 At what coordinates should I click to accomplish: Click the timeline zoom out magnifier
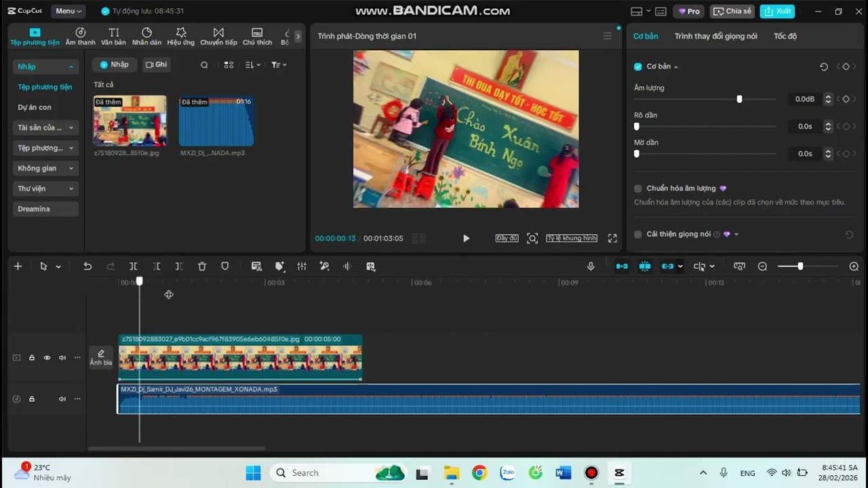pyautogui.click(x=762, y=266)
